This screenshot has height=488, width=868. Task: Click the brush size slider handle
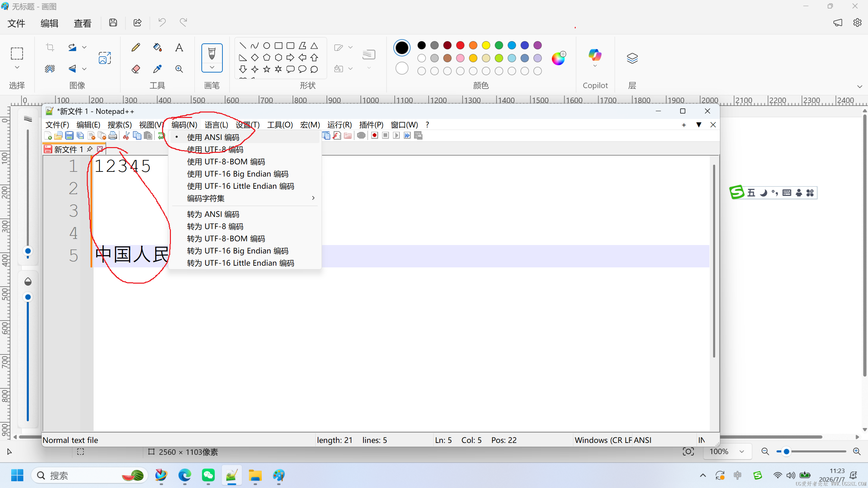coord(28,251)
